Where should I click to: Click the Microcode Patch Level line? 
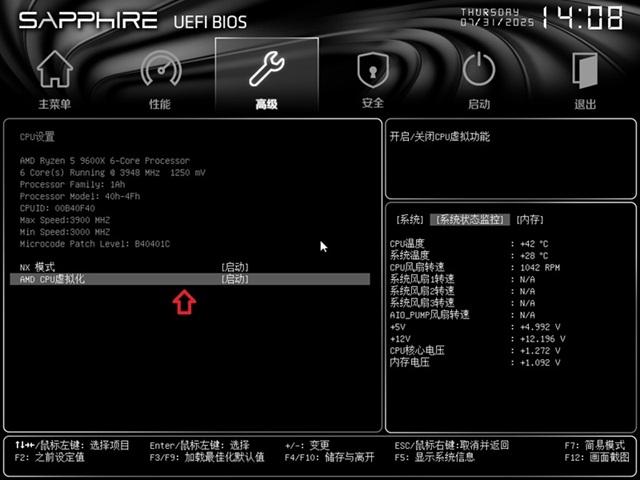point(95,244)
